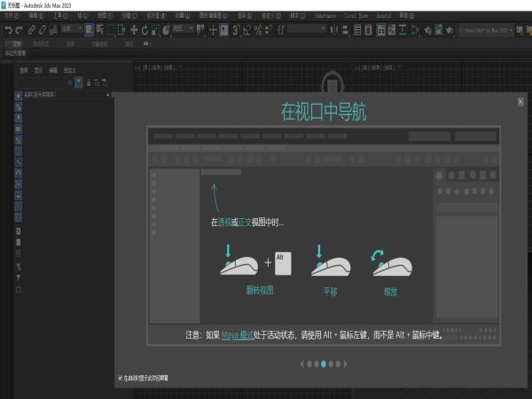Choose the Bind to Space Warp tool
The width and height of the screenshot is (532, 399).
tap(53, 30)
